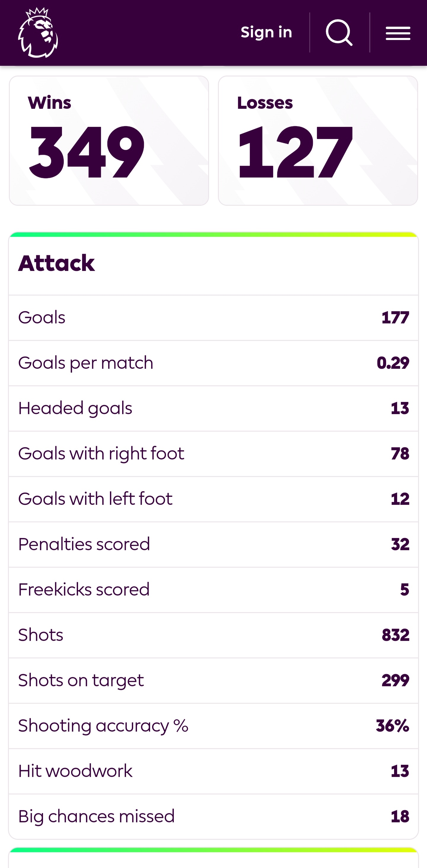The height and width of the screenshot is (868, 427).
Task: Click Goals with left foot row
Action: 213,499
